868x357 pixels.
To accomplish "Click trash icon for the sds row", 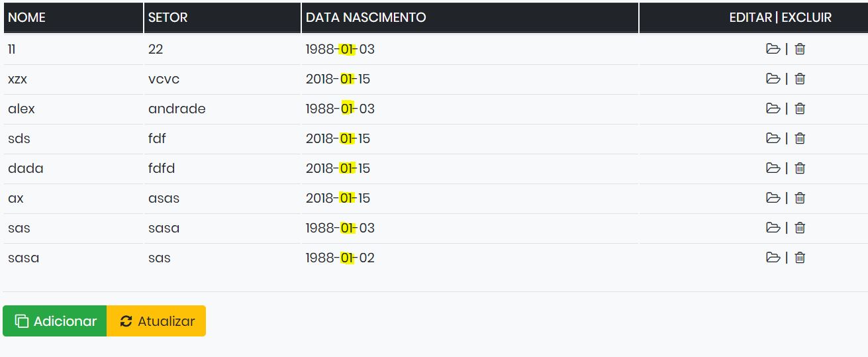I will (x=800, y=138).
